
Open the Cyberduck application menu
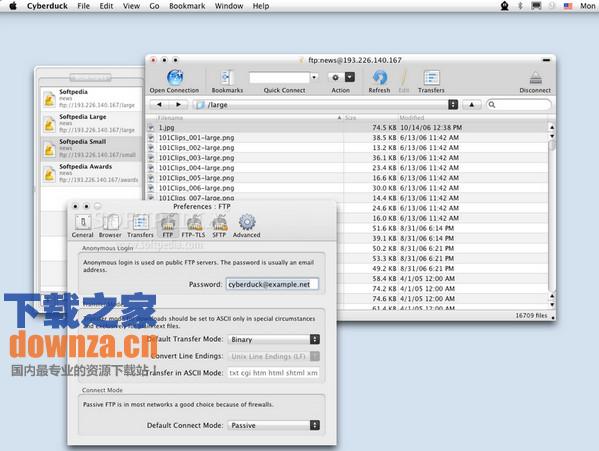tap(47, 6)
